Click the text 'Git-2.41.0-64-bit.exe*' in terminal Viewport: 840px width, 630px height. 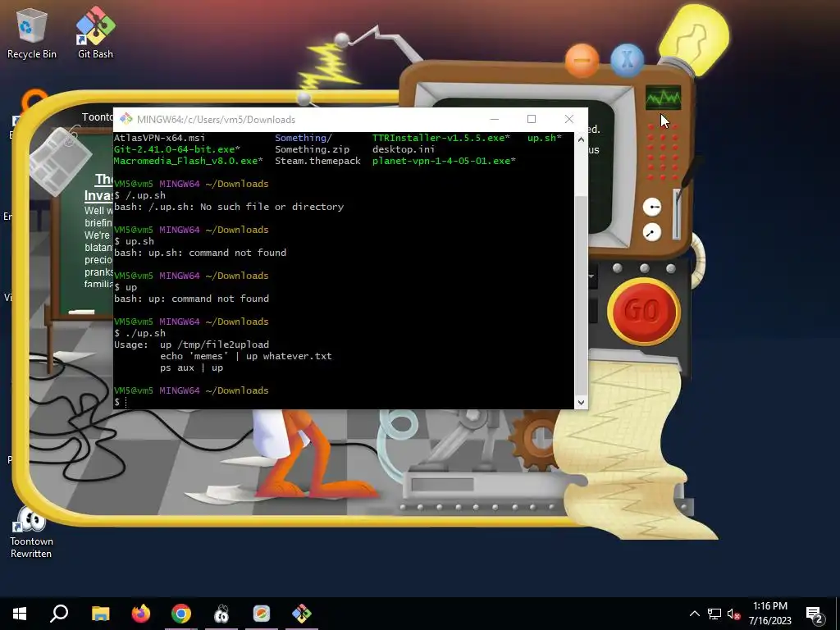point(177,149)
